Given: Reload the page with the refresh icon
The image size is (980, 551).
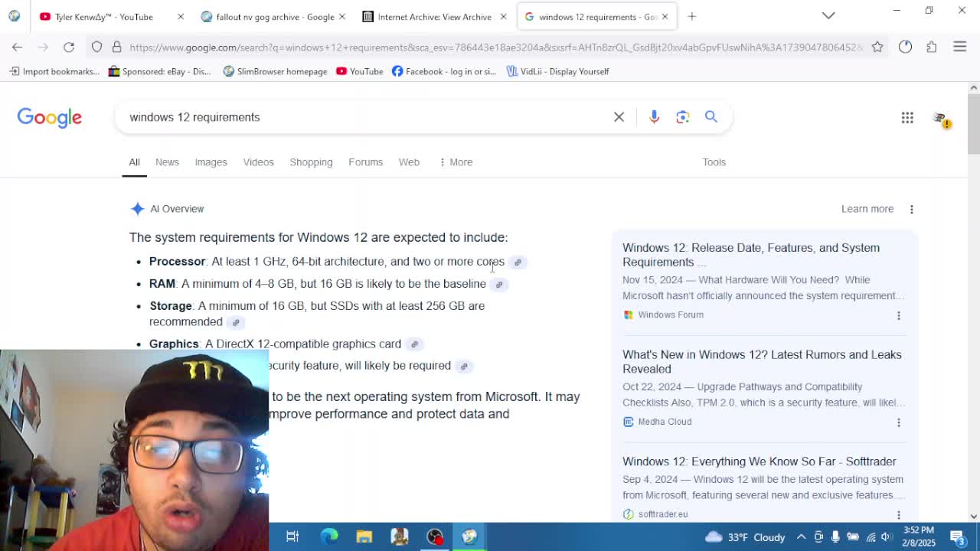Looking at the screenshot, I should point(69,47).
